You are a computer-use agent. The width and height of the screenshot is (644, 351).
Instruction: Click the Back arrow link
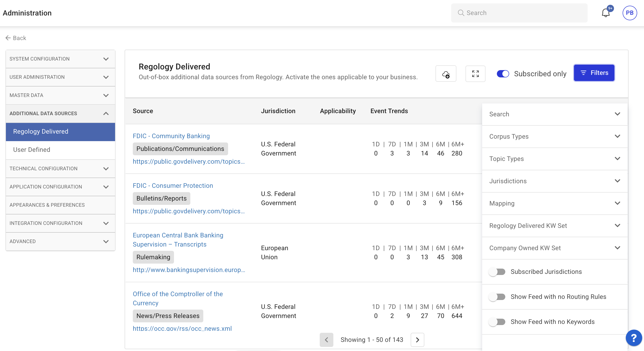[16, 38]
